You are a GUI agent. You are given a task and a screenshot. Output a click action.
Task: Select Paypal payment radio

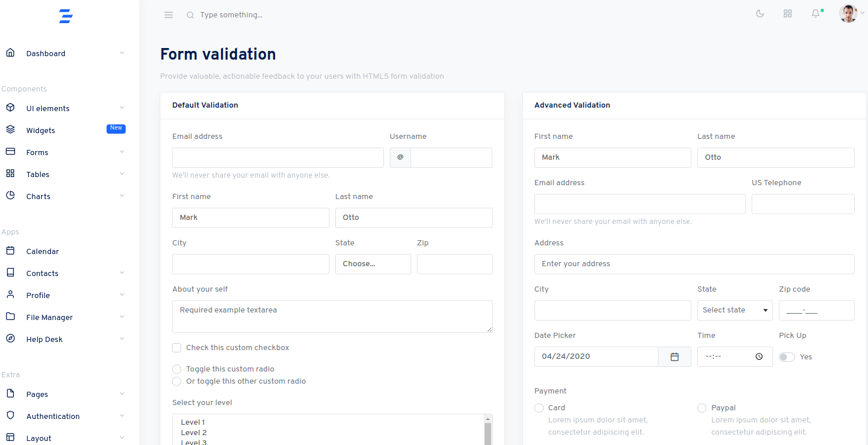pos(702,408)
